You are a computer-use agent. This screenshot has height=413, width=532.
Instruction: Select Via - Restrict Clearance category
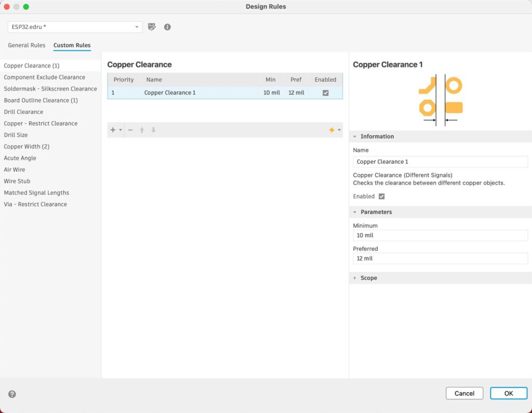[50, 204]
